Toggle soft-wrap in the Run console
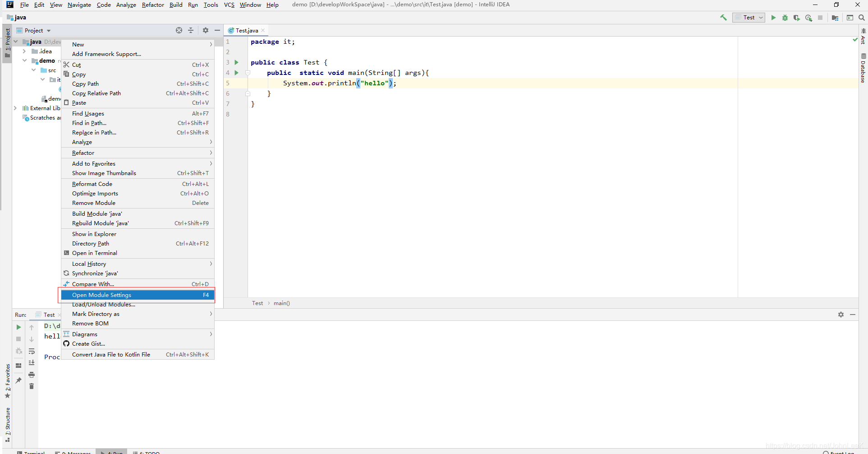Screen dimensions: 868x454 (32, 351)
